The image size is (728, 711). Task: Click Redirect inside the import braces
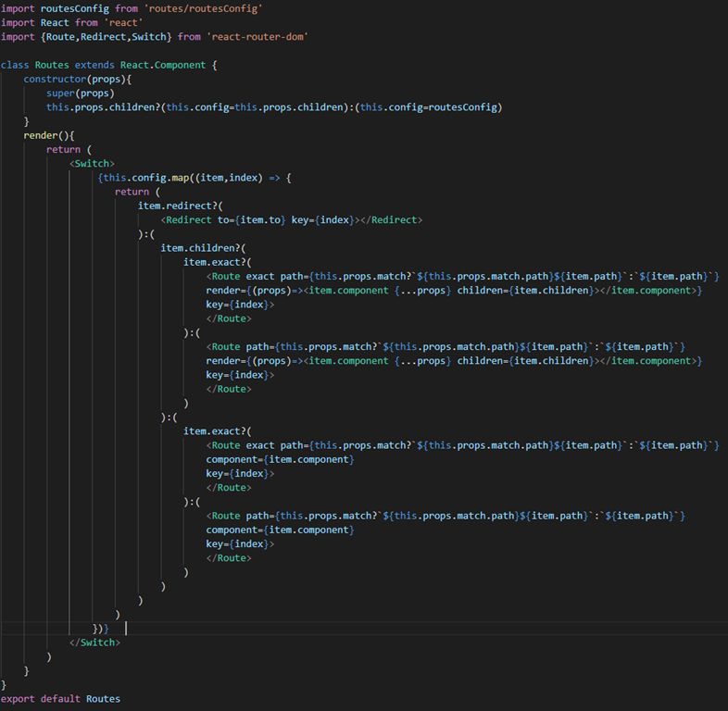(x=106, y=36)
